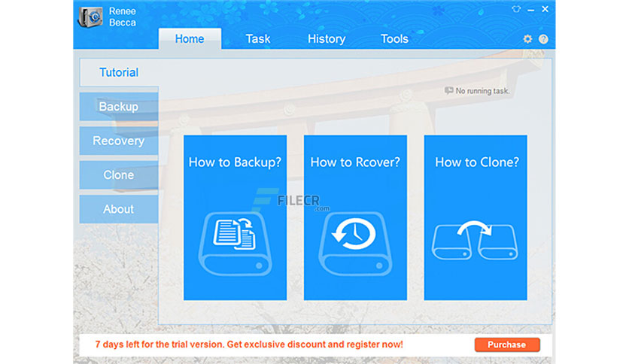This screenshot has width=629, height=364.
Task: Go to the History tab
Action: point(327,39)
